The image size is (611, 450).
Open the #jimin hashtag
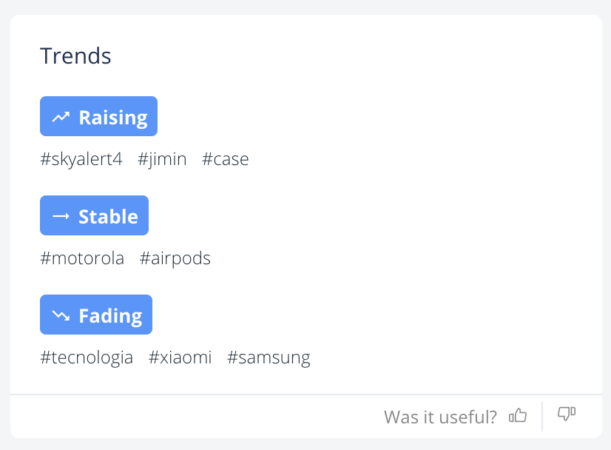162,159
